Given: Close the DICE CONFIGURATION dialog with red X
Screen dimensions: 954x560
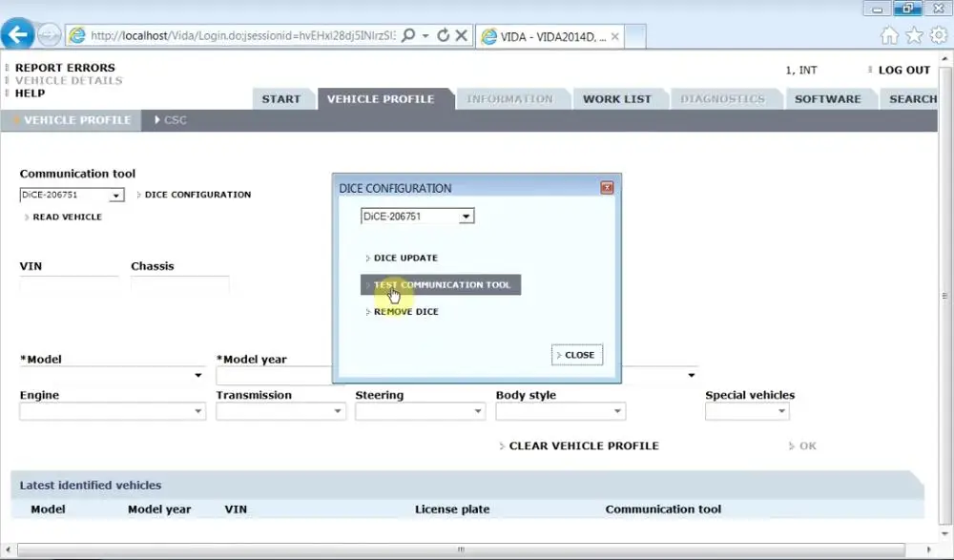Looking at the screenshot, I should coord(607,188).
